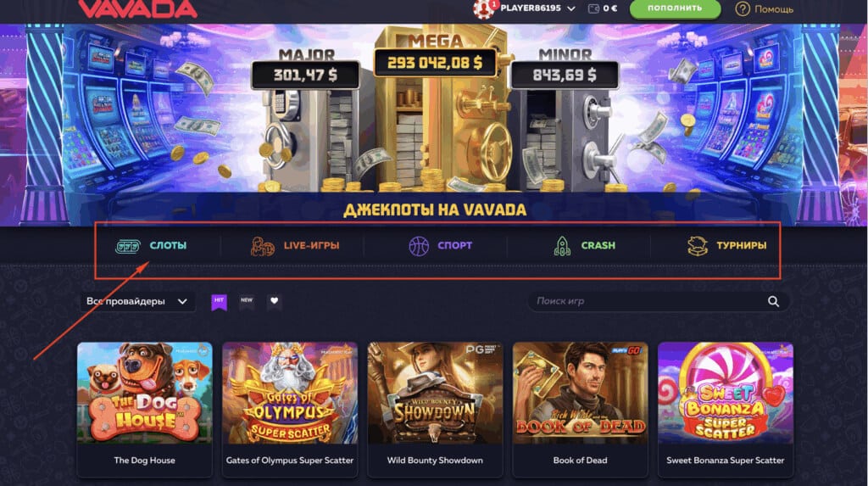Toggle the favorites heart filter

274,301
